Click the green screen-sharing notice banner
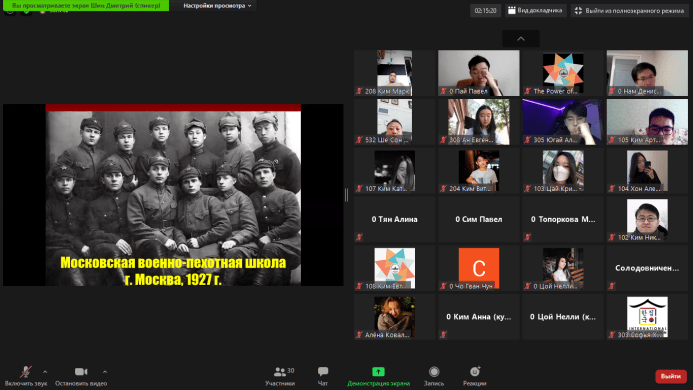Viewport: 693px width, 390px height. point(86,5)
